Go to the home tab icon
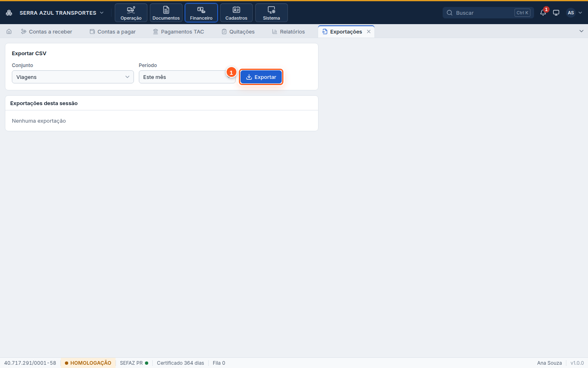 pos(9,31)
